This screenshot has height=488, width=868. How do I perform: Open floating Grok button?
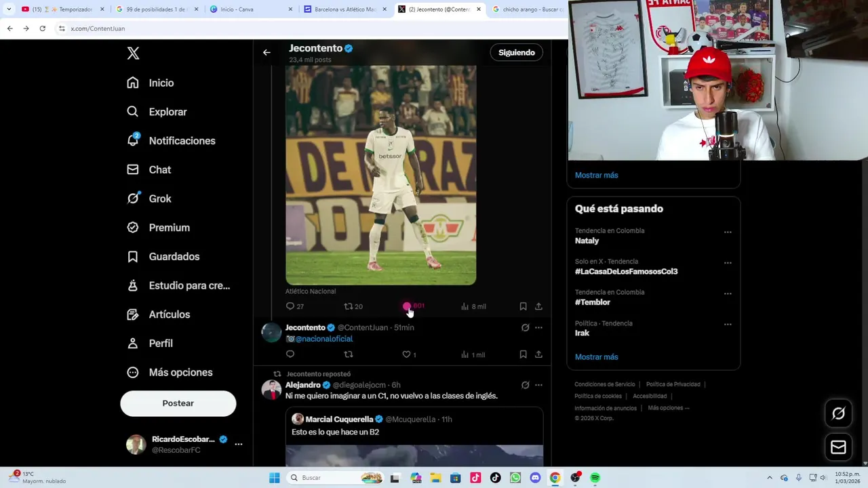838,414
